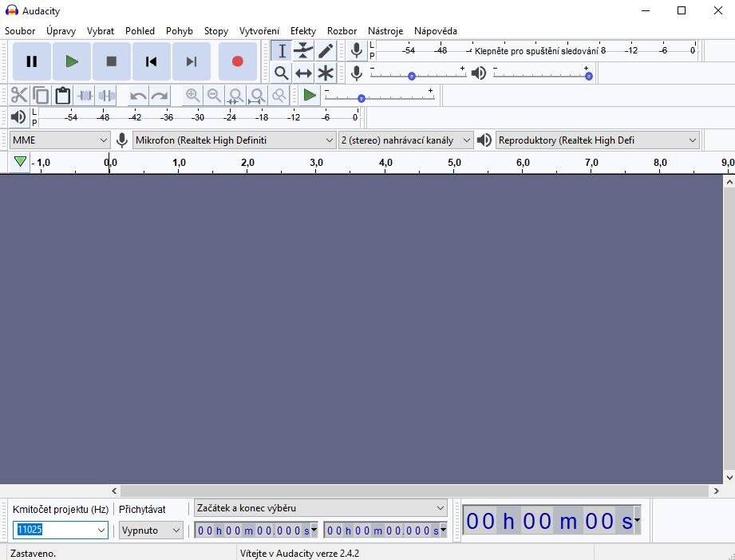Click the Cut scissors icon
The width and height of the screenshot is (735, 560).
click(x=18, y=95)
